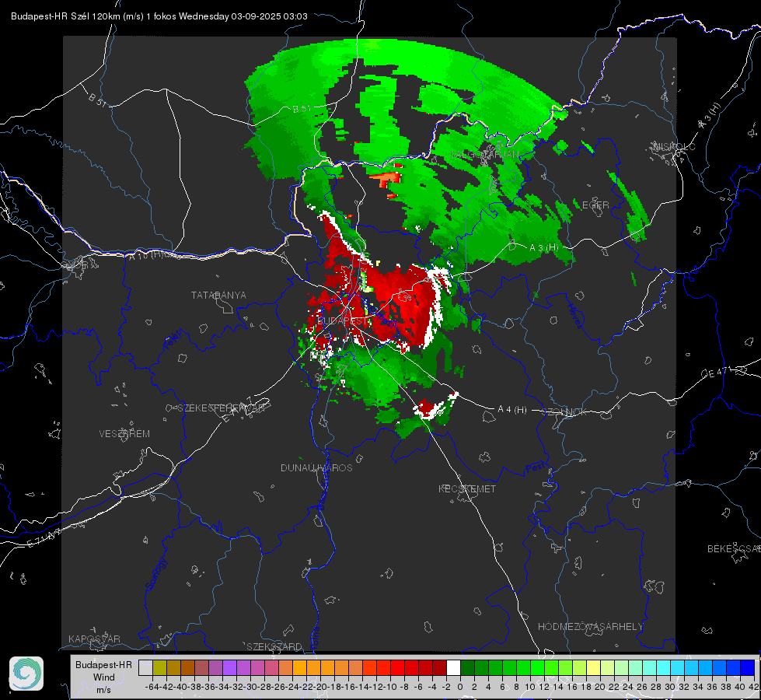This screenshot has width=761, height=700.
Task: Click the TATABANYA city label
Action: click(218, 296)
